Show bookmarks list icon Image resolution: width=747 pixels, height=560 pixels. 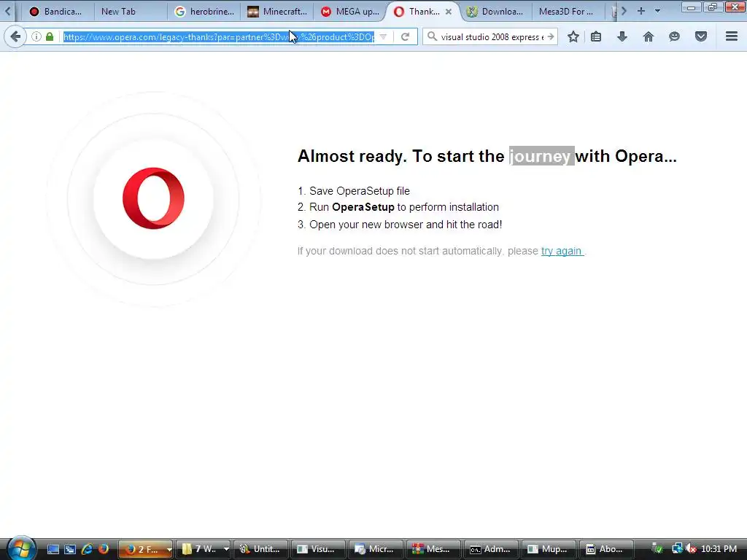(596, 36)
